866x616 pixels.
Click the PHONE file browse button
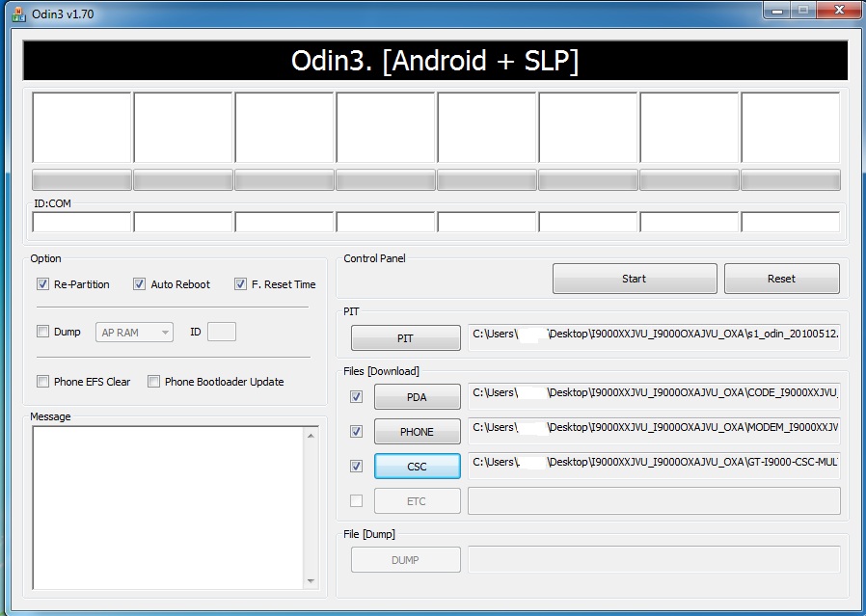pos(417,432)
